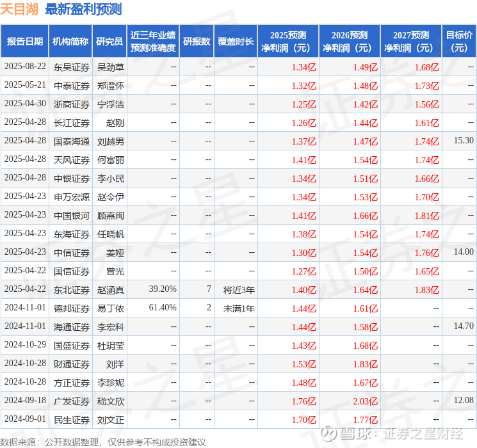The height and width of the screenshot is (448, 477).
Task: Click the 报告日期 column header
Action: 24,42
